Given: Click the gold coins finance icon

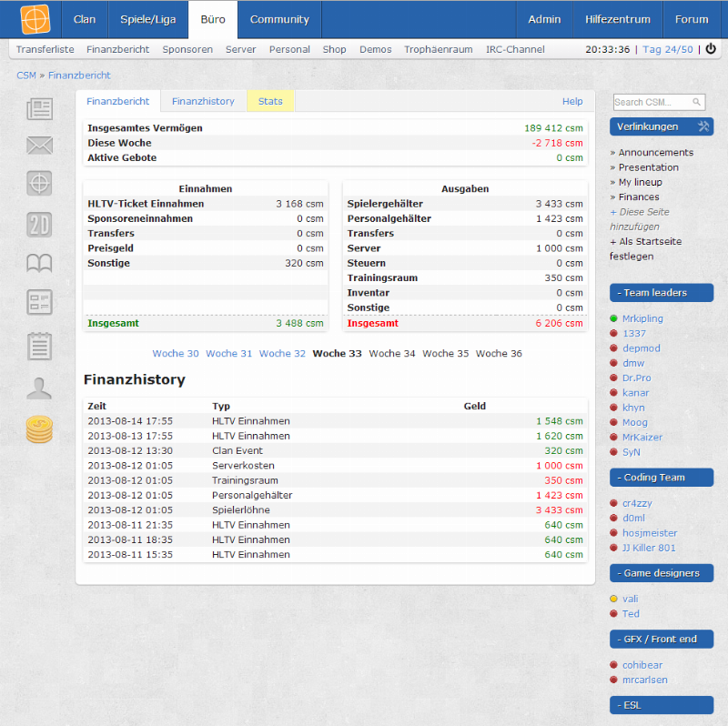Looking at the screenshot, I should [x=38, y=428].
